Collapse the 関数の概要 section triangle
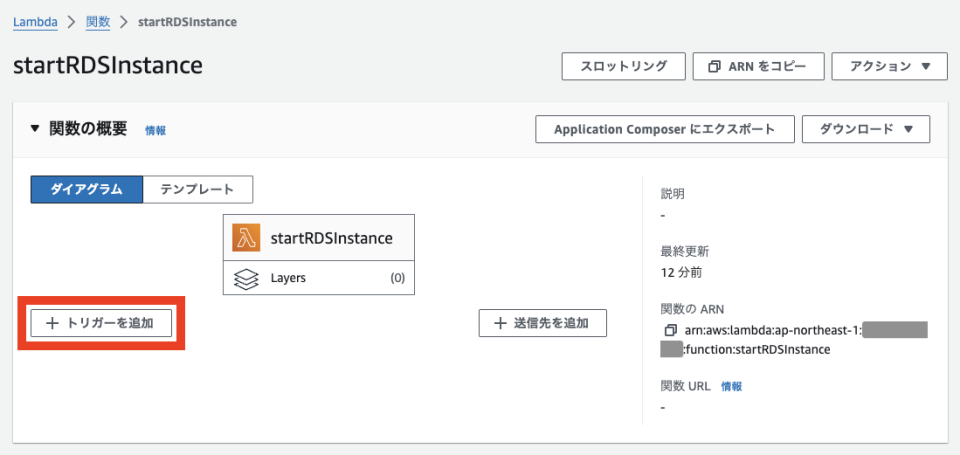 [x=35, y=129]
